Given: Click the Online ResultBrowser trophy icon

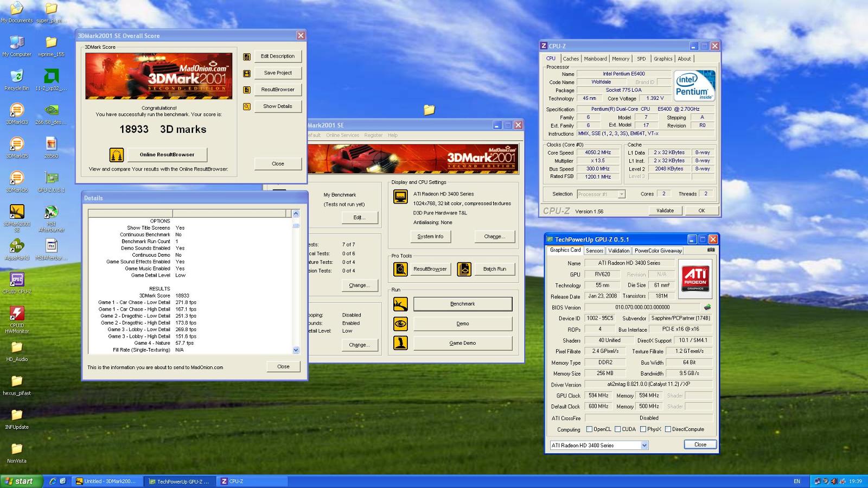Looking at the screenshot, I should click(x=117, y=155).
